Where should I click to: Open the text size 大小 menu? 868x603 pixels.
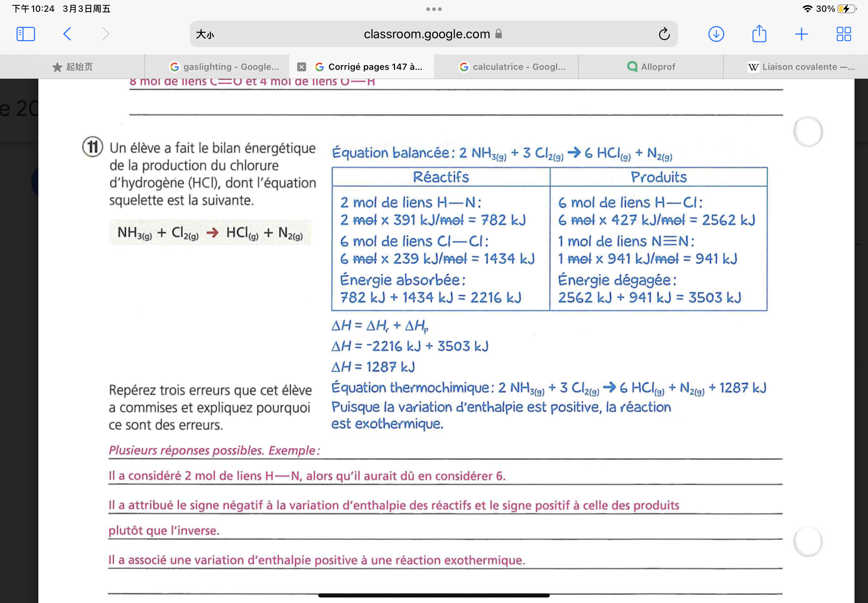[x=205, y=35]
